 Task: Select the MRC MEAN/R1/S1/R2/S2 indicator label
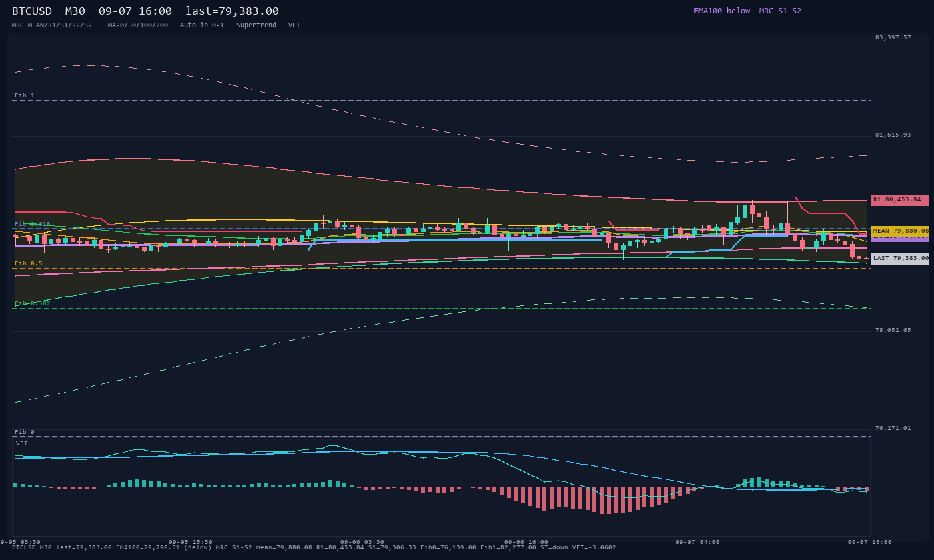52,25
